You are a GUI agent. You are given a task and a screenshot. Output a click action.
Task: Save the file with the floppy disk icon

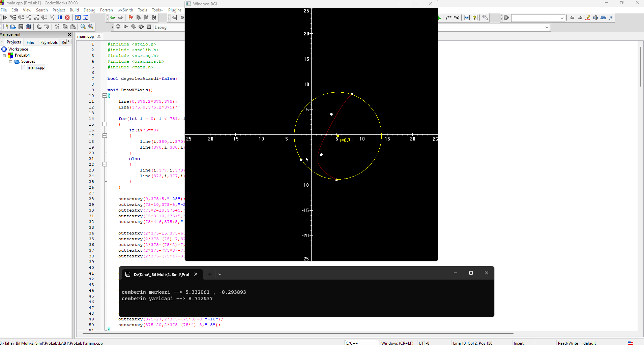[21, 27]
